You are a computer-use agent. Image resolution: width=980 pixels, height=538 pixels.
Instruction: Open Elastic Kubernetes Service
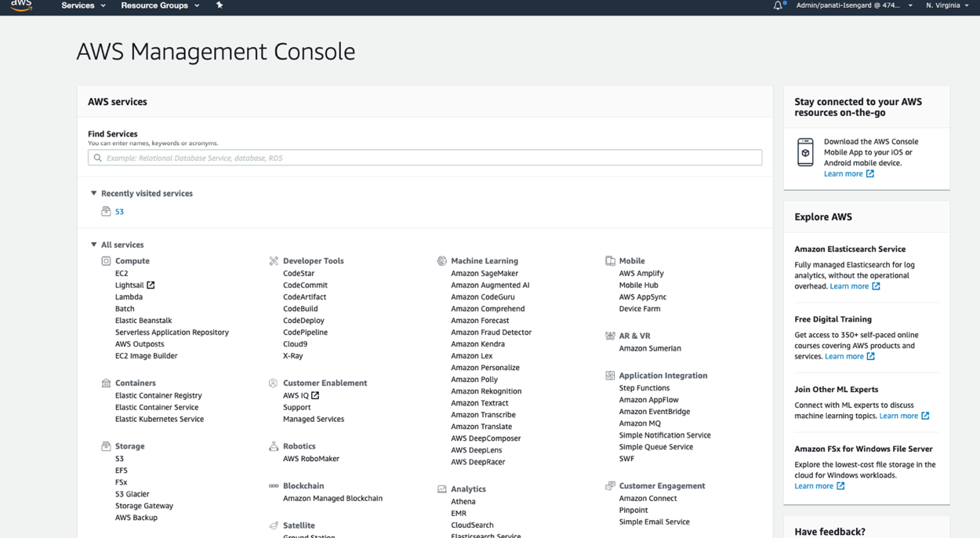click(159, 419)
